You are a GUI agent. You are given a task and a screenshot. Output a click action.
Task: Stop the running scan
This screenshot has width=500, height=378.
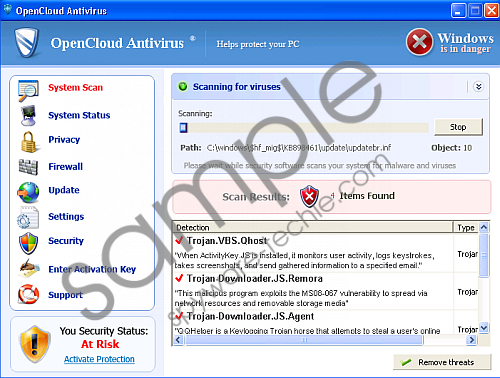coord(458,127)
